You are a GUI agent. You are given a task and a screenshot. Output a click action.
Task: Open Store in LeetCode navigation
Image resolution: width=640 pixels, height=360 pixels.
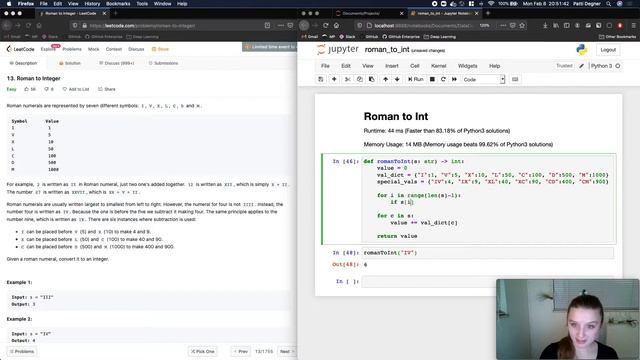pyautogui.click(x=160, y=49)
